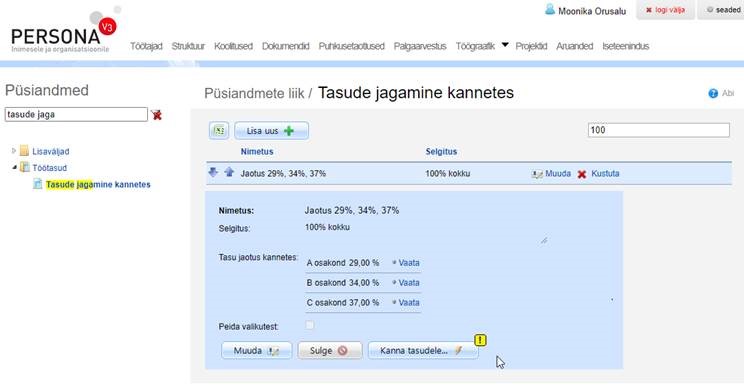744x390 pixels.
Task: Select Tasude jagamine kannetes tree item
Action: [x=98, y=185]
